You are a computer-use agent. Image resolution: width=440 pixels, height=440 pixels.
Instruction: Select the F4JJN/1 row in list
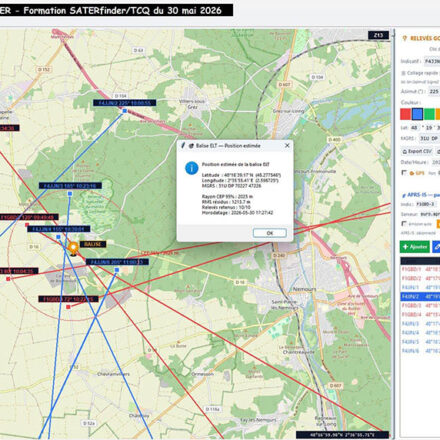420,287
